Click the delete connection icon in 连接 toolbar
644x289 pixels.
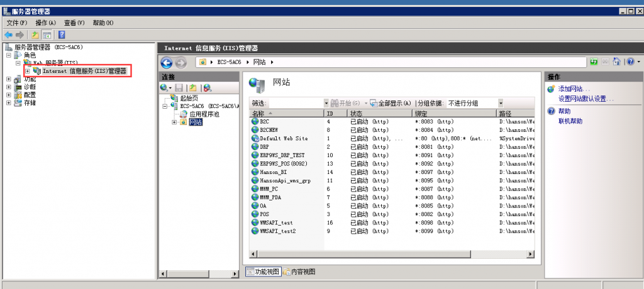point(208,87)
